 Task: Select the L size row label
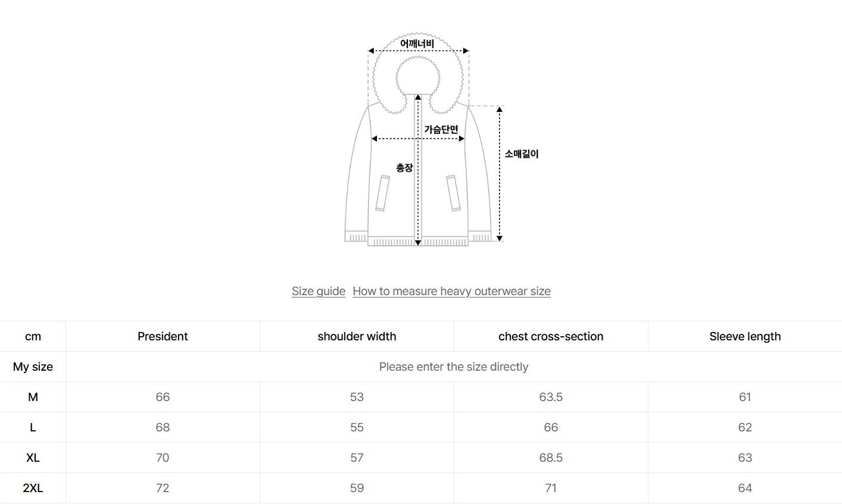click(33, 427)
